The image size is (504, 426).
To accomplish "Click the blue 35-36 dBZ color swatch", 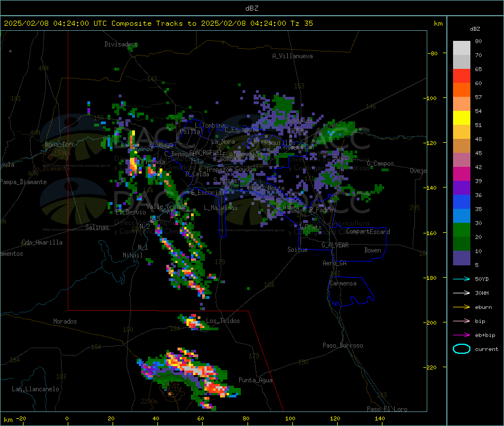I will (461, 202).
